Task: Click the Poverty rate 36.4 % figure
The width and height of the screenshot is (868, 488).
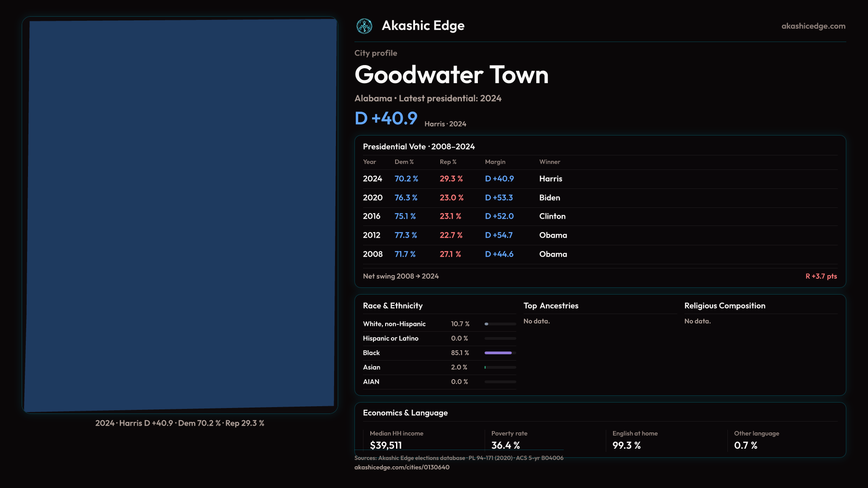Action: [505, 445]
